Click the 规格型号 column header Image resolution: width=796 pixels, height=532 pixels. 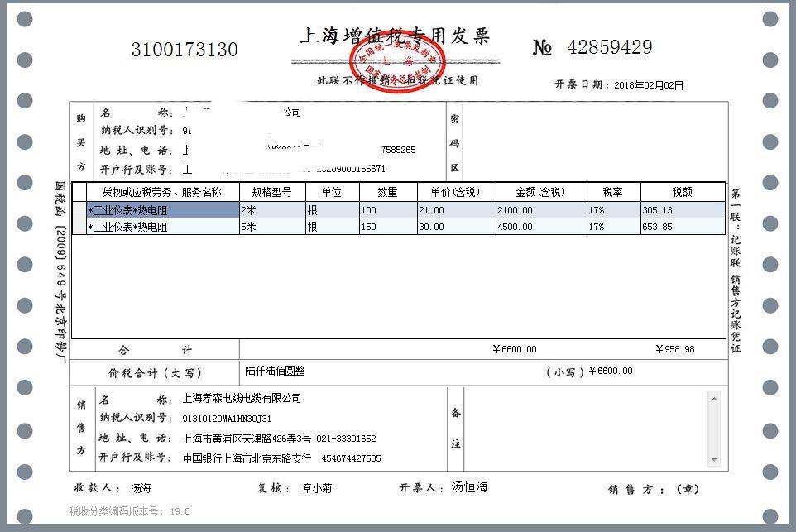coord(272,192)
